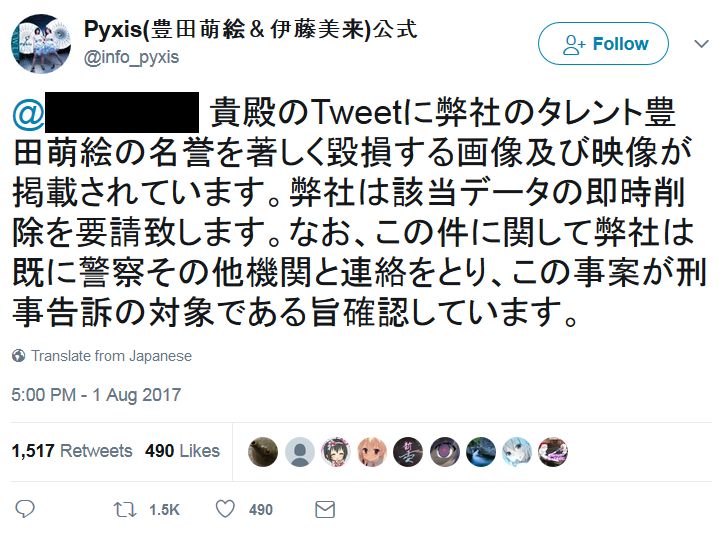Send via the envelope direct message icon

tap(325, 510)
